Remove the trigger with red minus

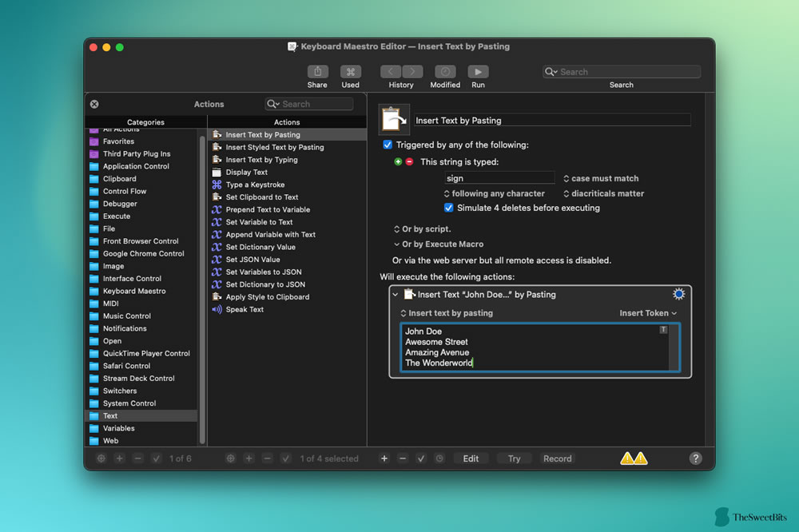[409, 161]
